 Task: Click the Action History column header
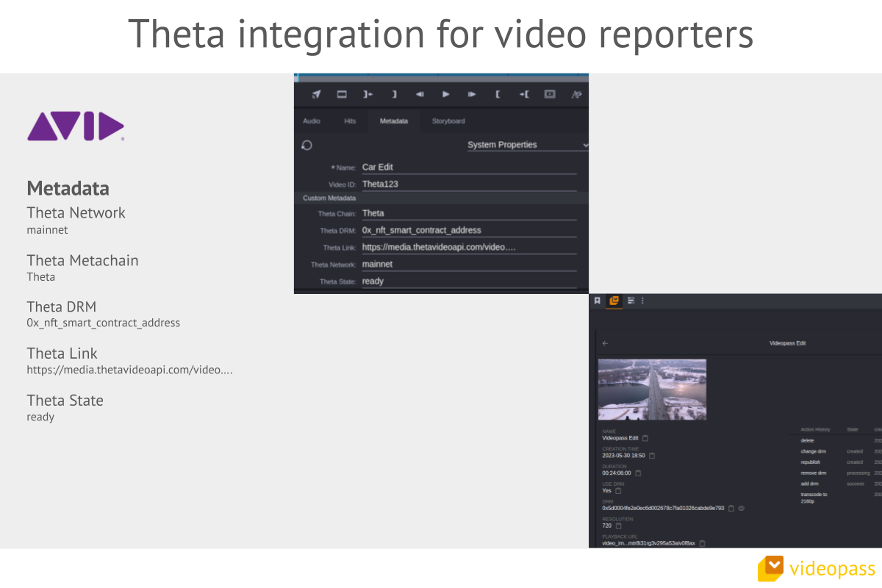tap(815, 429)
